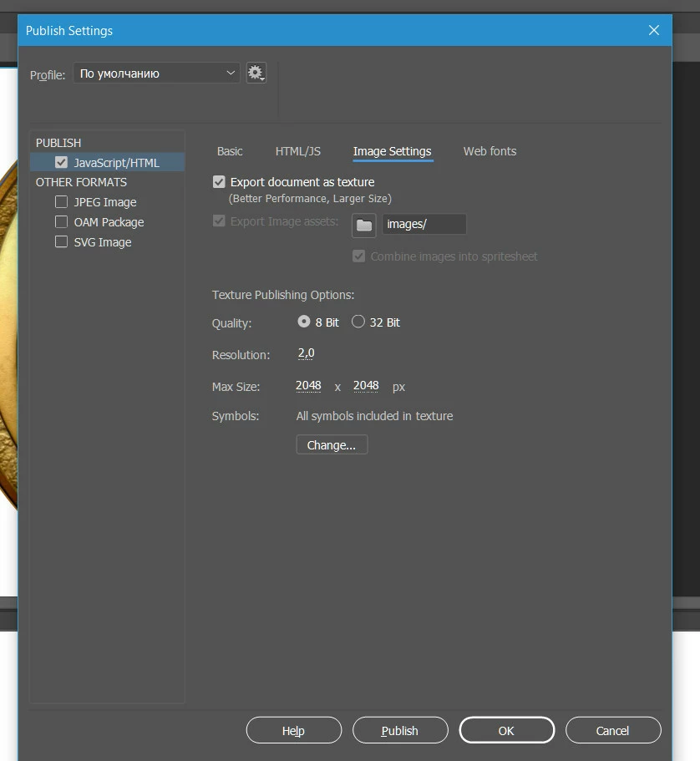The height and width of the screenshot is (761, 700).
Task: Toggle Export Image assets checkbox
Action: click(x=219, y=221)
